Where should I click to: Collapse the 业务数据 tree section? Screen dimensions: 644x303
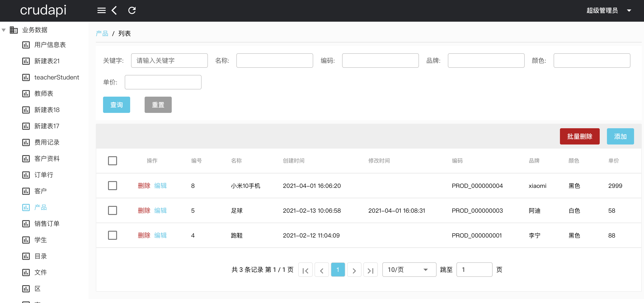tap(3, 30)
